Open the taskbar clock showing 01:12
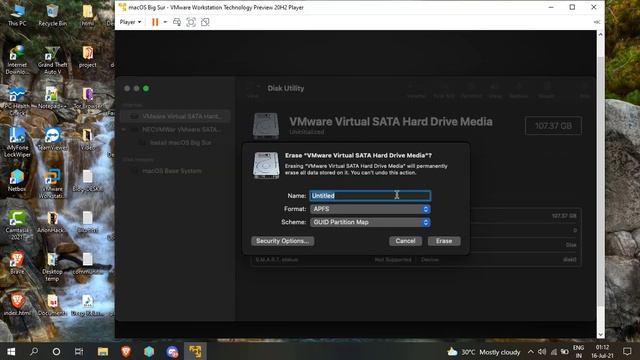The image size is (640, 360). tap(602, 351)
